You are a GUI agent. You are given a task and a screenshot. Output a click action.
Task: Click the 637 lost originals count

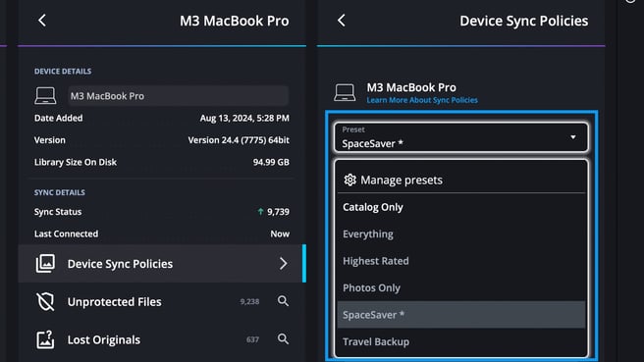pyautogui.click(x=252, y=339)
